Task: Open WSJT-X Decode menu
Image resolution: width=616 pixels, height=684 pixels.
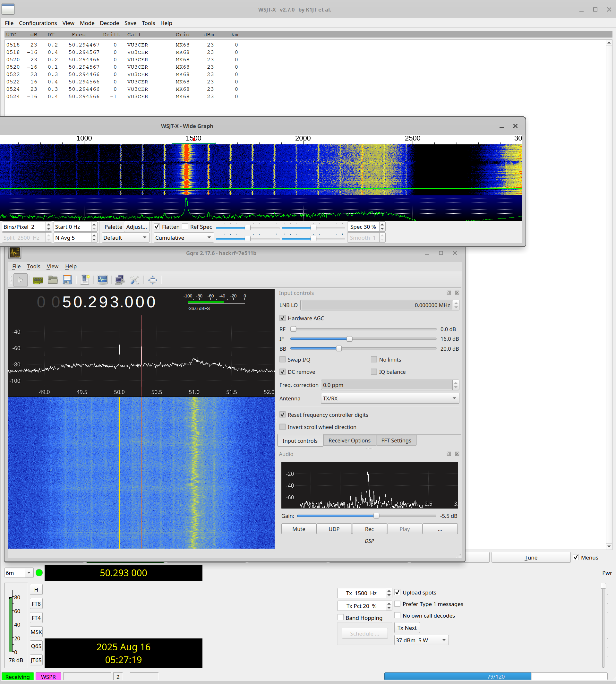Action: tap(109, 23)
